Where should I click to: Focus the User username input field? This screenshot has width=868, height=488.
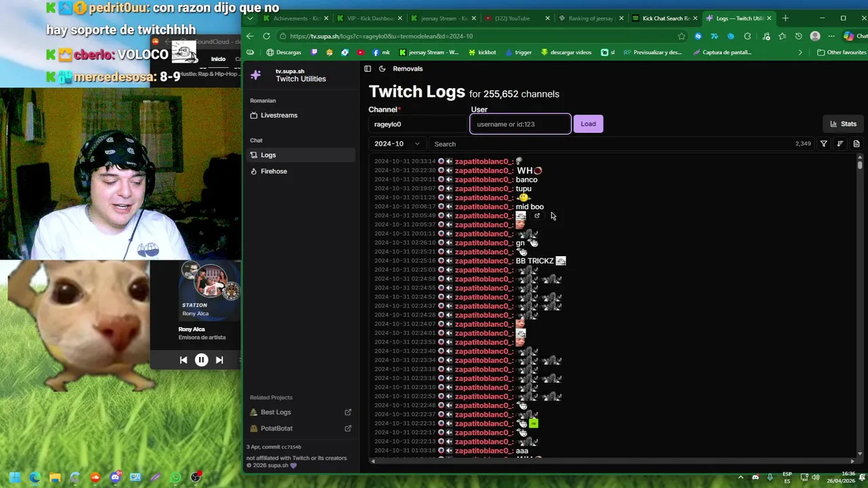pos(520,124)
